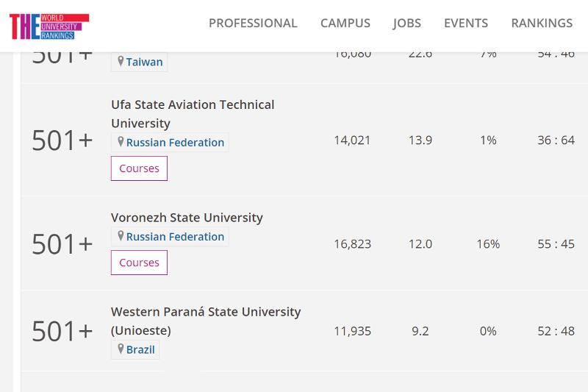Click the THE World University Rankings logo

[49, 25]
